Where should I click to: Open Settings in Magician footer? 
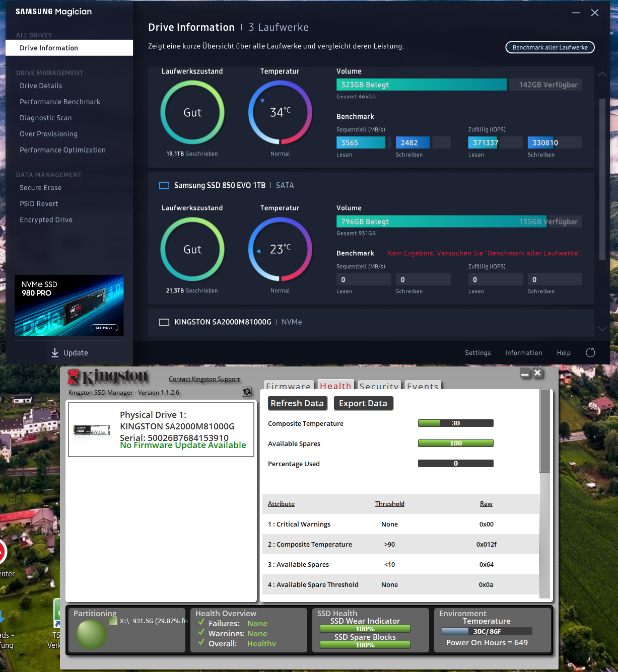pos(478,353)
